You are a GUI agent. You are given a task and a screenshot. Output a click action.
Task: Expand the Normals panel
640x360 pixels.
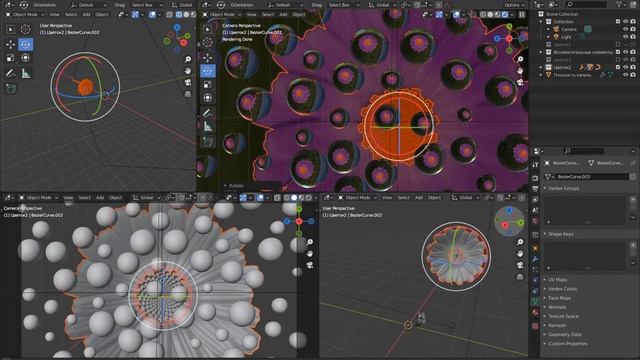(x=557, y=307)
